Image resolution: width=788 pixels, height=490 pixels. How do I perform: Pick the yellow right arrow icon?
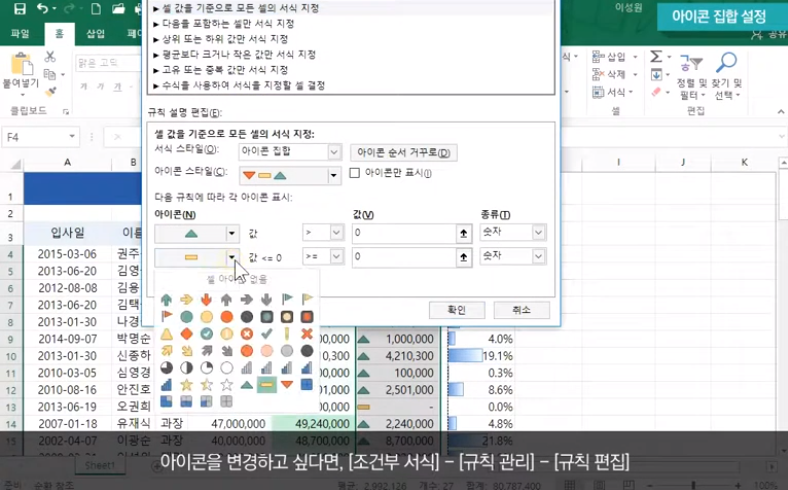click(186, 300)
